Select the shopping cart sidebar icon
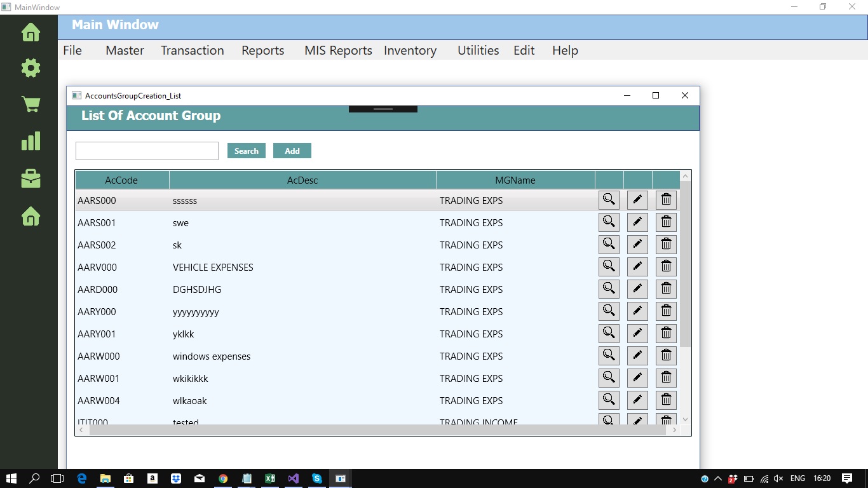Image resolution: width=868 pixels, height=488 pixels. [30, 104]
